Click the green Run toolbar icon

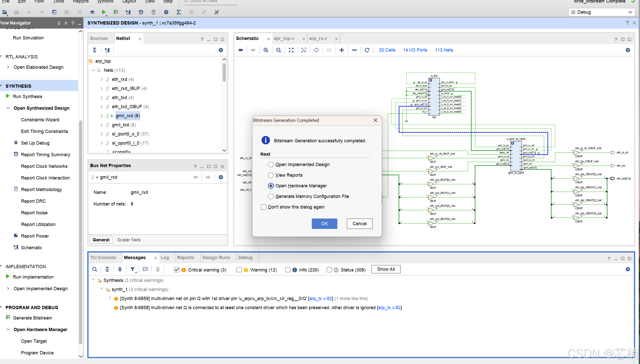coord(103,12)
